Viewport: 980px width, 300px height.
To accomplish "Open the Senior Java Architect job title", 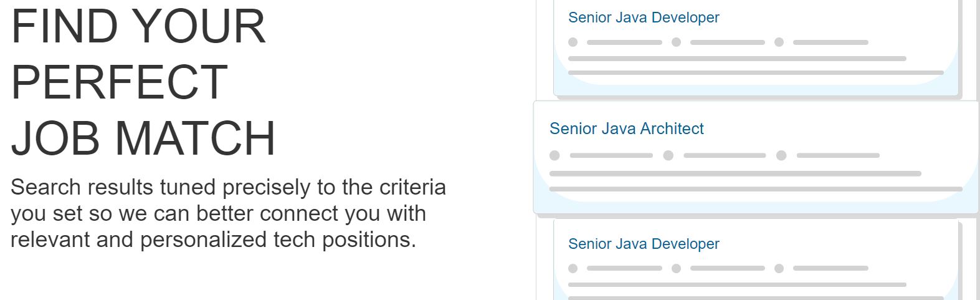I will pos(626,128).
